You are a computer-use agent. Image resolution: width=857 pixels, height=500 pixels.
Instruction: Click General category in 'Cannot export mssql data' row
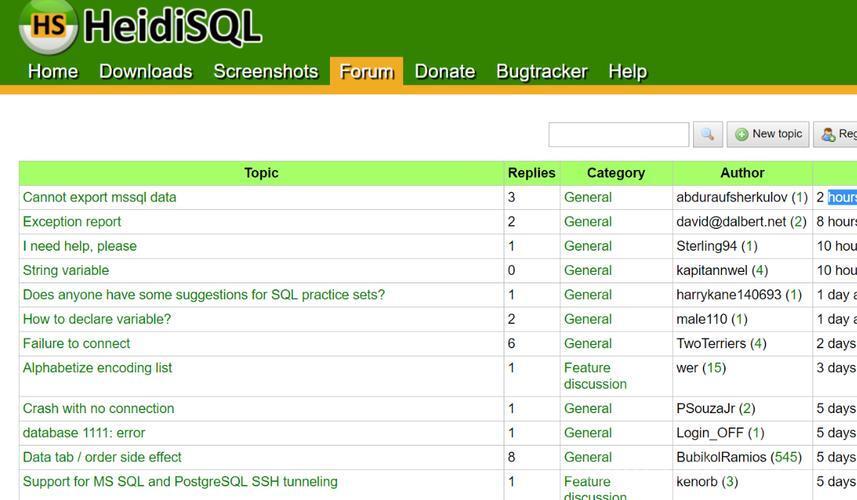[x=588, y=197]
